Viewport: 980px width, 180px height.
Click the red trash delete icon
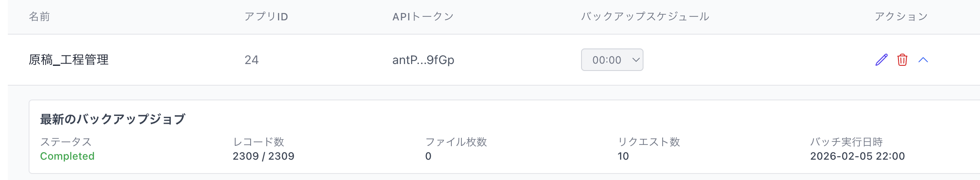click(x=902, y=60)
